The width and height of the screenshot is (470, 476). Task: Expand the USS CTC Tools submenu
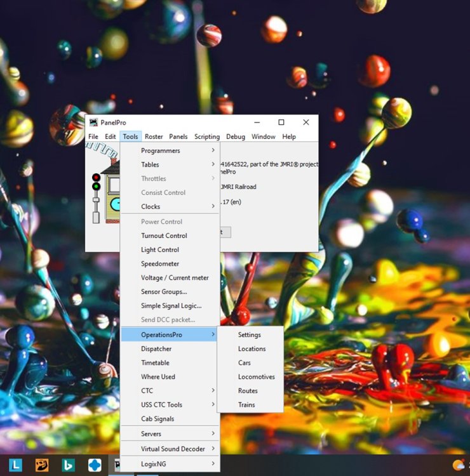pyautogui.click(x=170, y=404)
